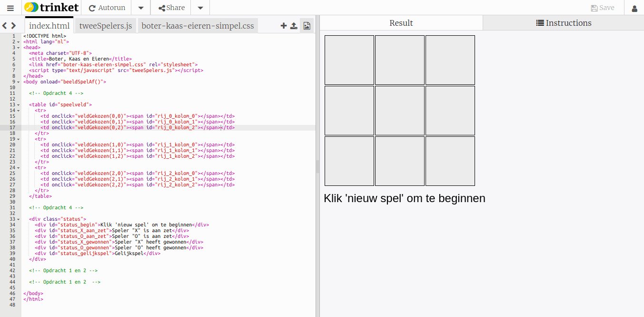This screenshot has height=317, width=644.
Task: Click the top-middle game board cell
Action: 400,60
